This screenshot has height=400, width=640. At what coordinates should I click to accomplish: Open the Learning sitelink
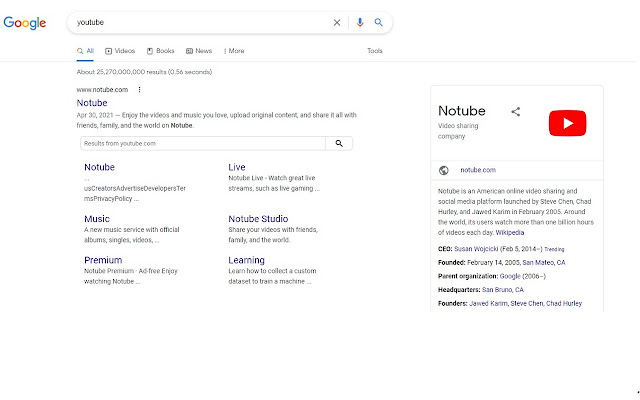[246, 260]
